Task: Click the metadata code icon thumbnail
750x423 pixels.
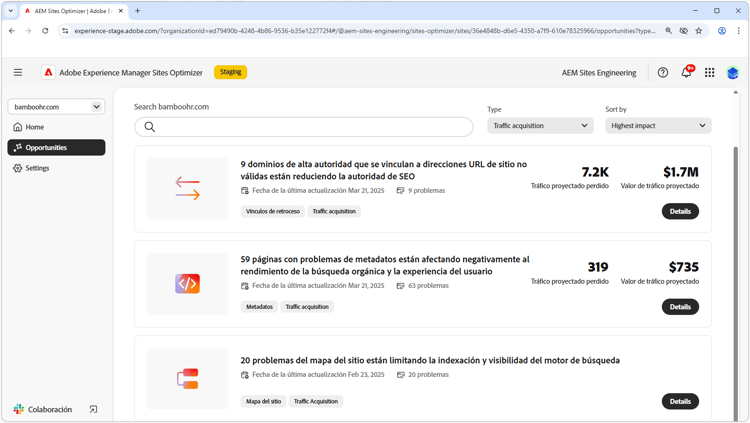Action: [188, 284]
